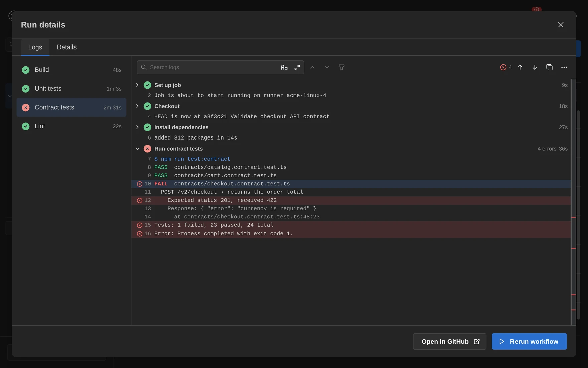Viewport: 588px width, 368px height.
Task: Open the more options ellipsis menu
Action: click(x=564, y=67)
